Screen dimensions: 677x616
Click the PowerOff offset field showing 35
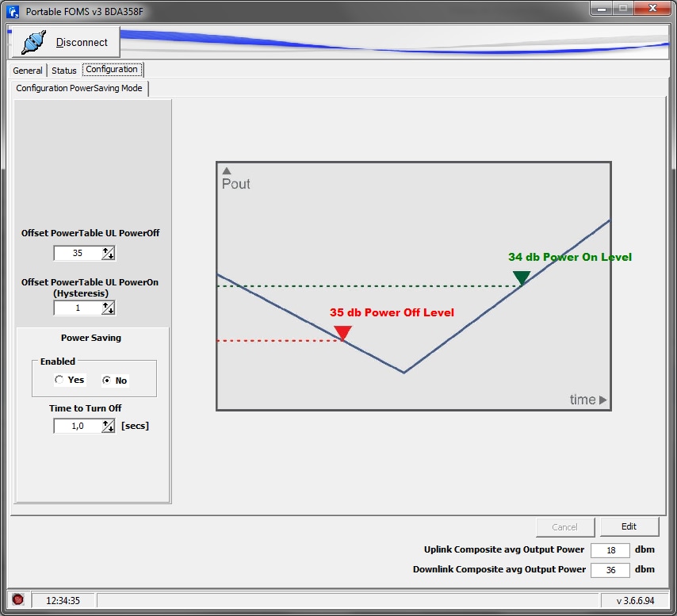pos(78,253)
